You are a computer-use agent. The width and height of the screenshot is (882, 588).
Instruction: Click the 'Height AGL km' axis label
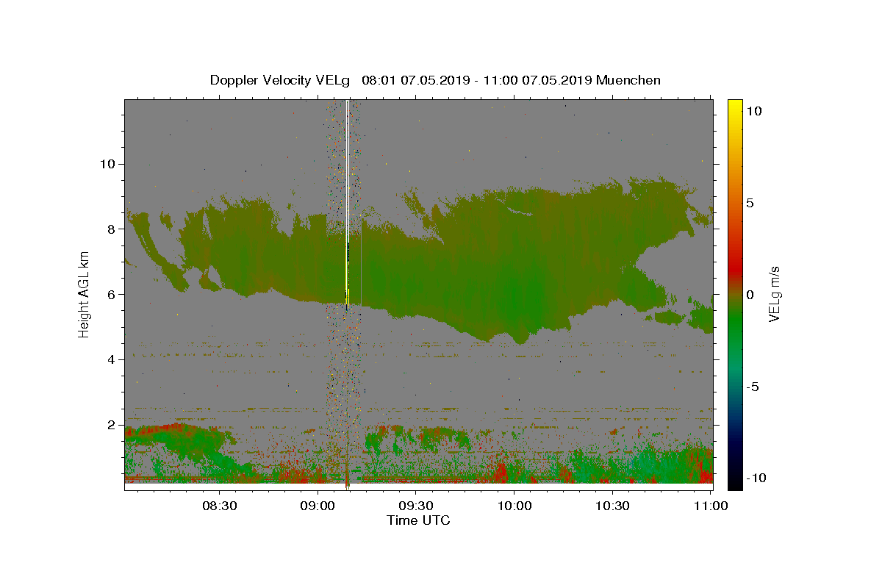85,295
